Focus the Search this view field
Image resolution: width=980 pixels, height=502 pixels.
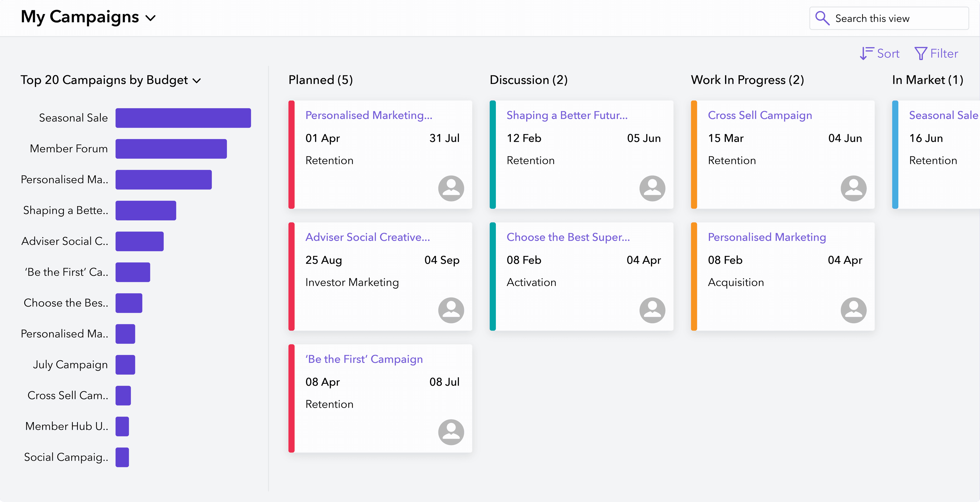889,18
